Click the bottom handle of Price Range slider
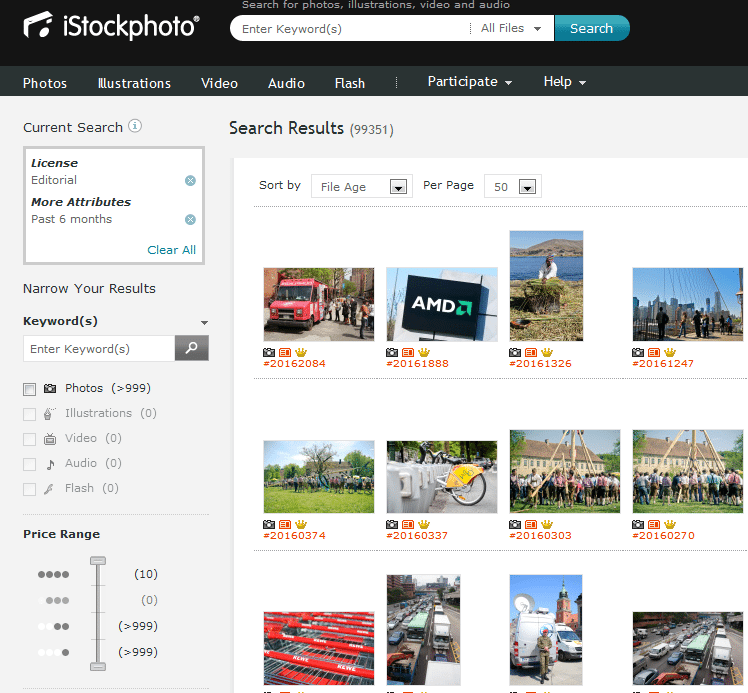The image size is (748, 693). click(98, 666)
